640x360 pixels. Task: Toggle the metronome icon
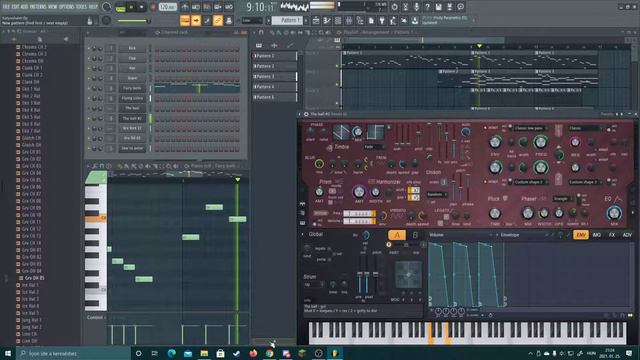point(185,7)
